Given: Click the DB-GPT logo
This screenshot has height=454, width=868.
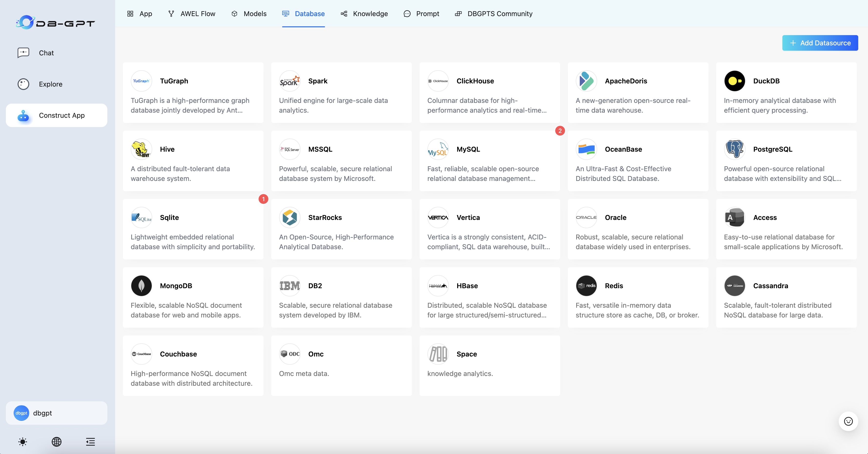Looking at the screenshot, I should [x=55, y=22].
